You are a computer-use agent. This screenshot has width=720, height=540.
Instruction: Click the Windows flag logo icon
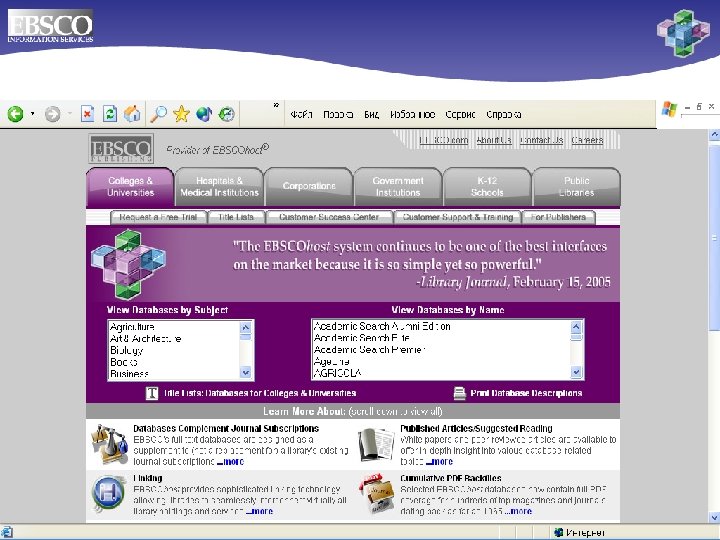669,109
